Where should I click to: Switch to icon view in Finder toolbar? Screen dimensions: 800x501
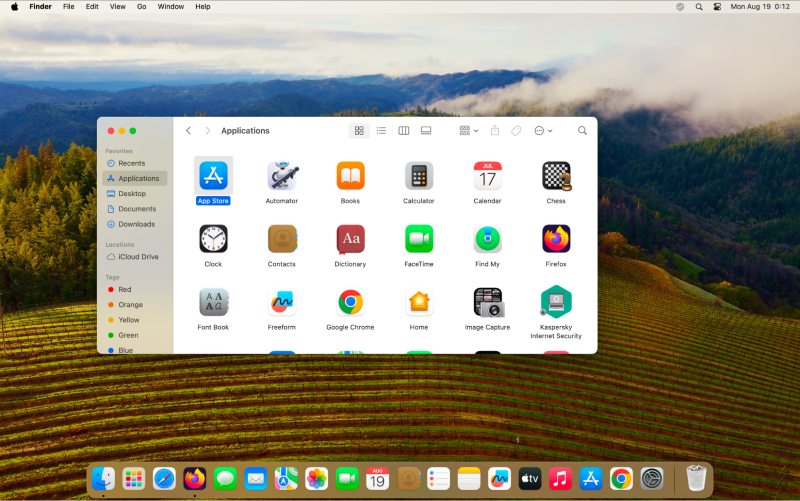coord(359,131)
